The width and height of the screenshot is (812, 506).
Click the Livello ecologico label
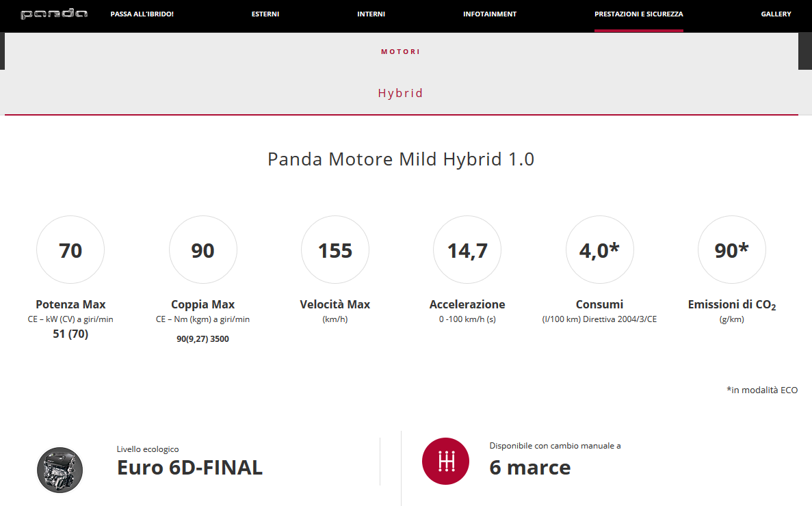pos(148,449)
